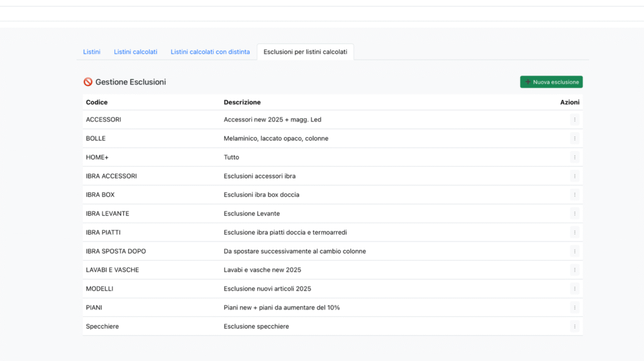
Task: Select the Esclusioni per listini calcolati tab
Action: [x=305, y=52]
